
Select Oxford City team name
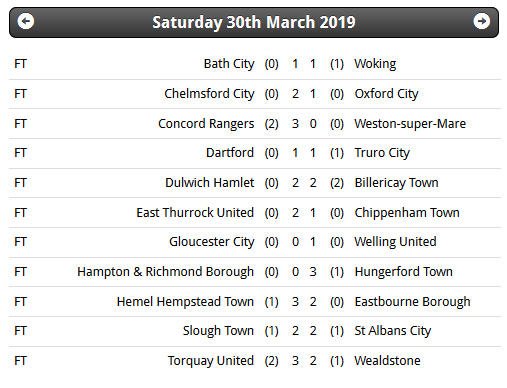[386, 94]
